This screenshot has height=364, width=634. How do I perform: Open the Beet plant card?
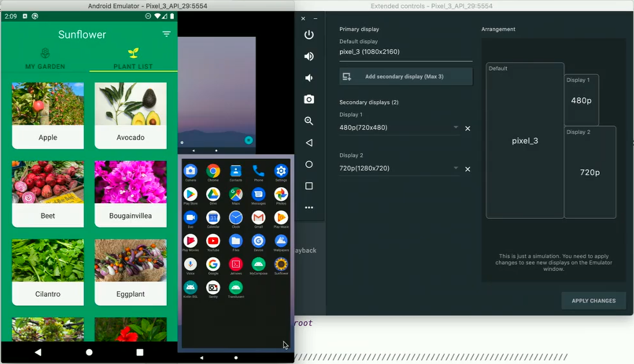pos(48,194)
